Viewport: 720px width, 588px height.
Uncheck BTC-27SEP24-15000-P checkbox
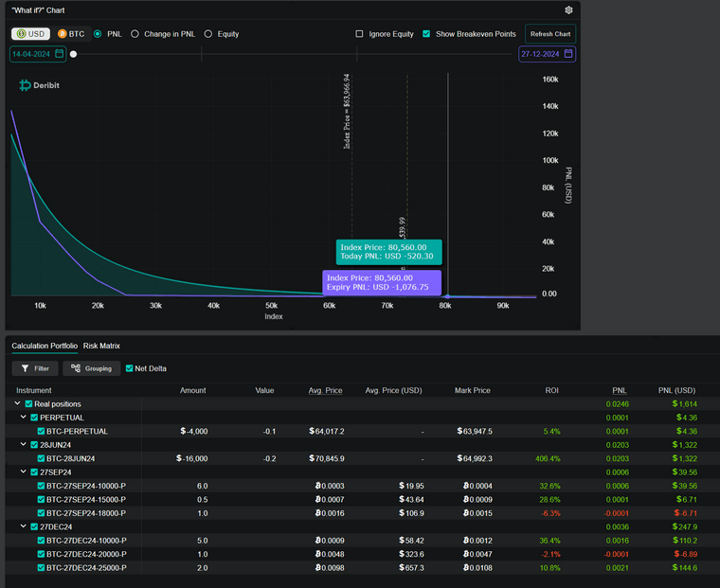[x=41, y=499]
